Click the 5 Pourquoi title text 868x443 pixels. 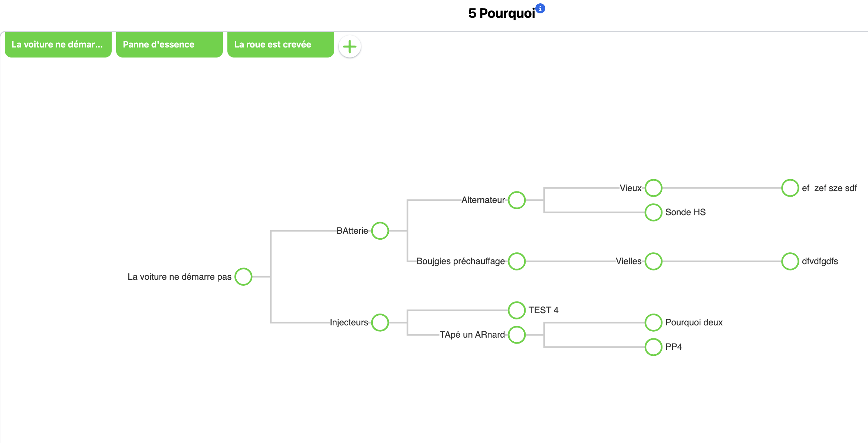pyautogui.click(x=502, y=13)
